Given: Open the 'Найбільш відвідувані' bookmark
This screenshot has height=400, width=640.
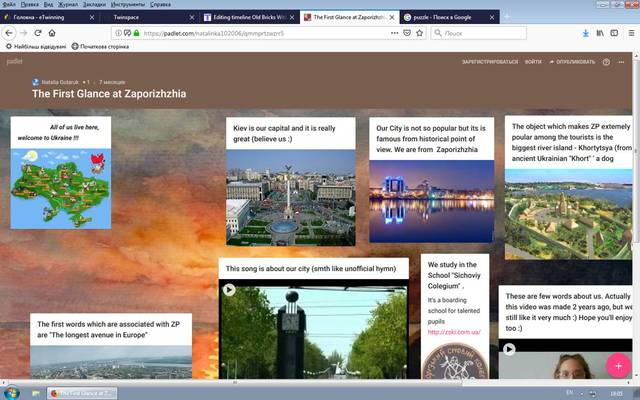Looking at the screenshot, I should [36, 47].
